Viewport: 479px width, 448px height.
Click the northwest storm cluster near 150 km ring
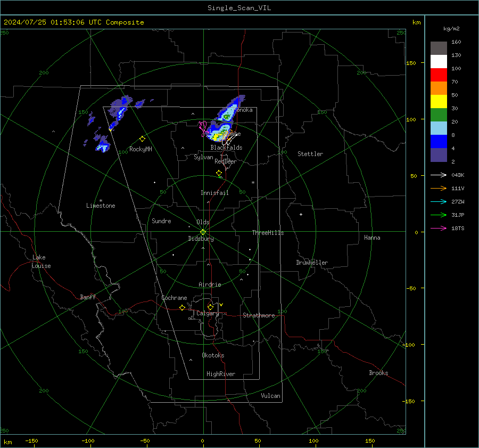[x=121, y=110]
